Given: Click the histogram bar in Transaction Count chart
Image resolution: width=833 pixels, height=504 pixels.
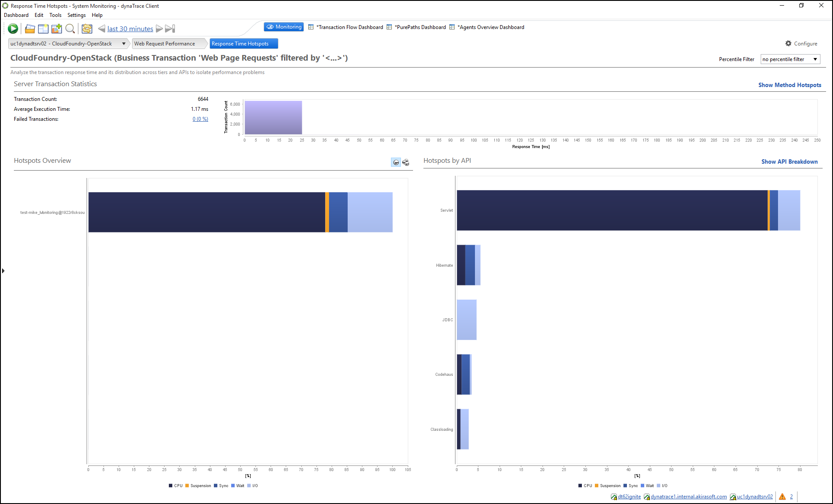Looking at the screenshot, I should click(x=273, y=117).
